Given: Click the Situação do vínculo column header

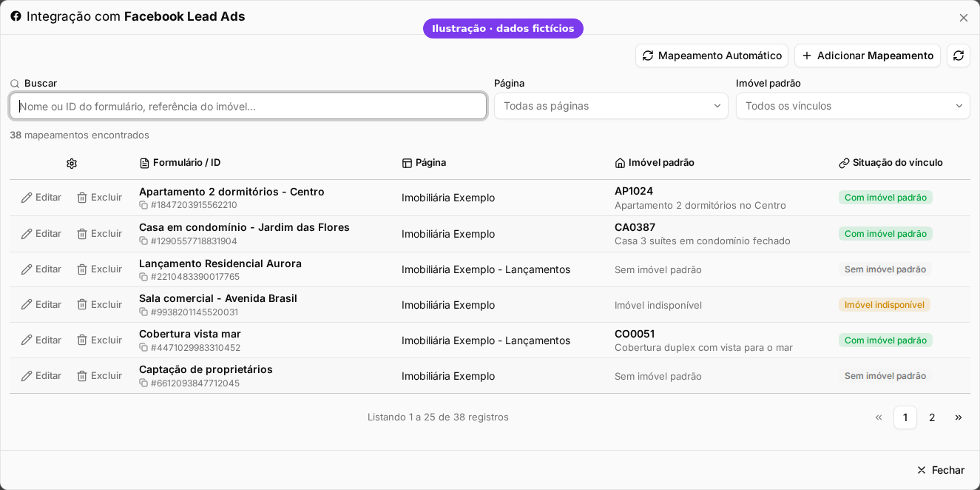Looking at the screenshot, I should [891, 163].
